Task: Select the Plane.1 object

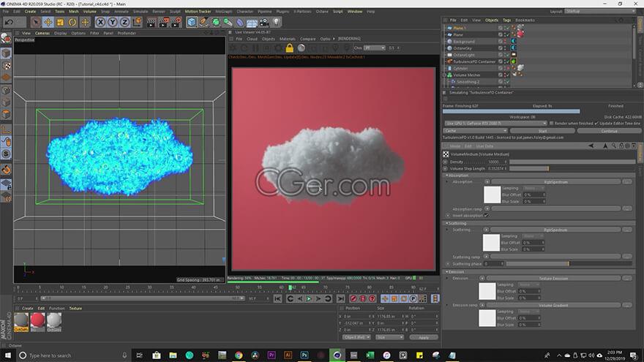Action: coord(459,29)
